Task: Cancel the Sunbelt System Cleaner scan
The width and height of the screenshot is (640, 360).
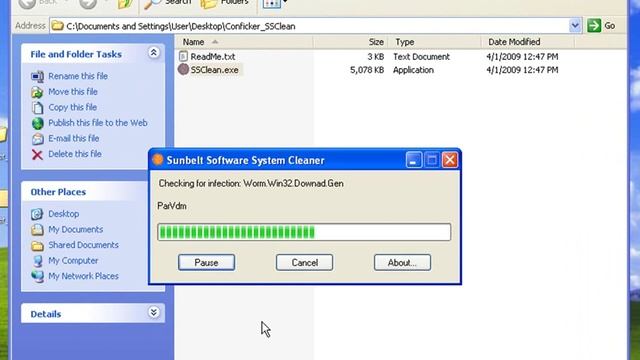Action: click(304, 262)
